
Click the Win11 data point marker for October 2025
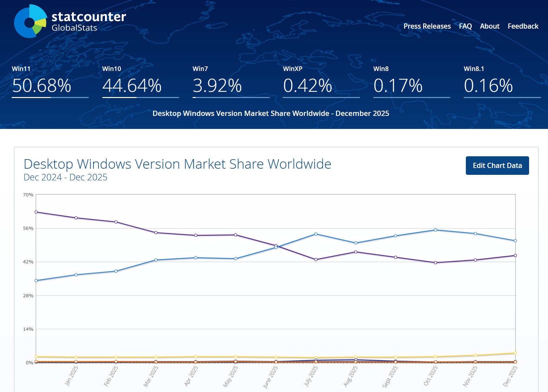(x=436, y=230)
